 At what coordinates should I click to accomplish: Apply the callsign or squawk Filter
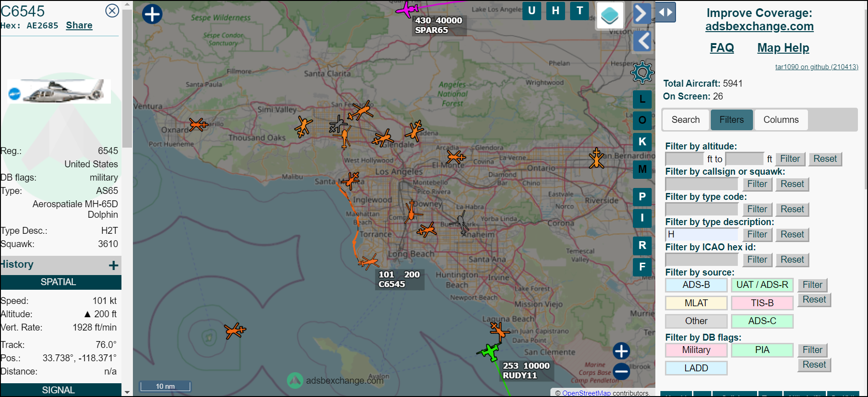(757, 184)
